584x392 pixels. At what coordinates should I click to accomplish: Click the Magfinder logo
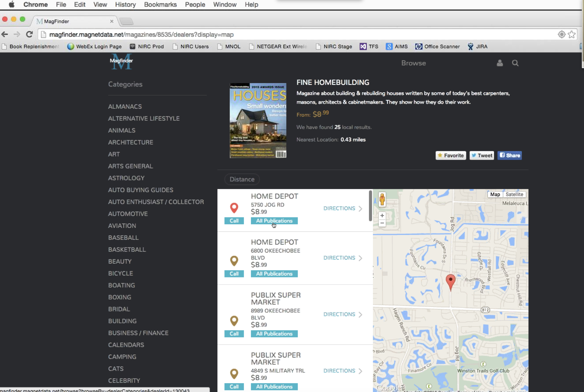point(121,61)
